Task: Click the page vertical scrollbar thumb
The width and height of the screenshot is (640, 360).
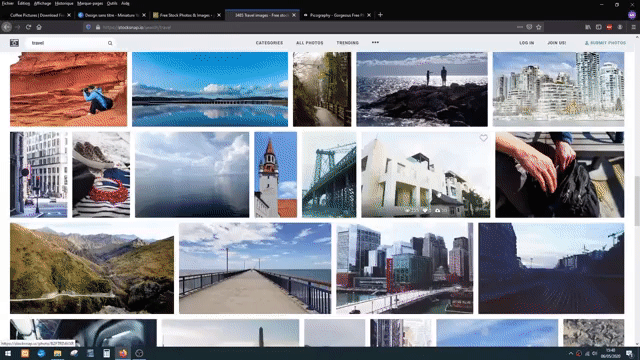Action: 637,200
